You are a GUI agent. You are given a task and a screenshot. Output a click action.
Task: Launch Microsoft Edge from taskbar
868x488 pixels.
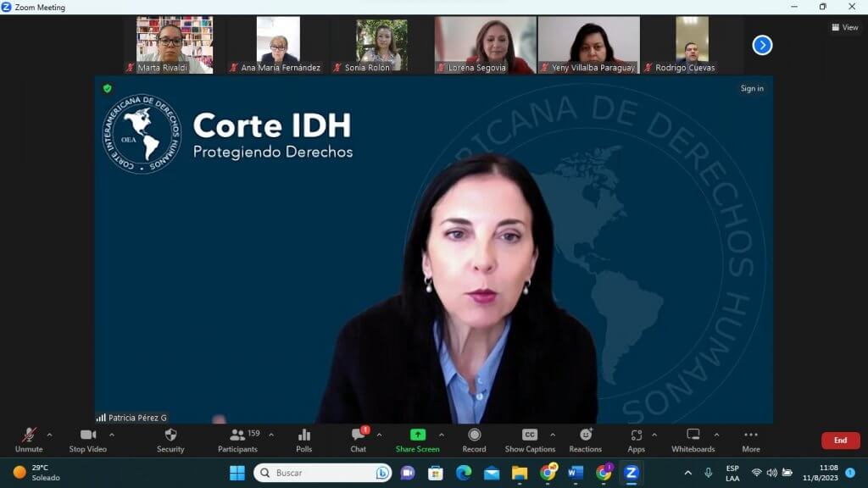point(464,473)
